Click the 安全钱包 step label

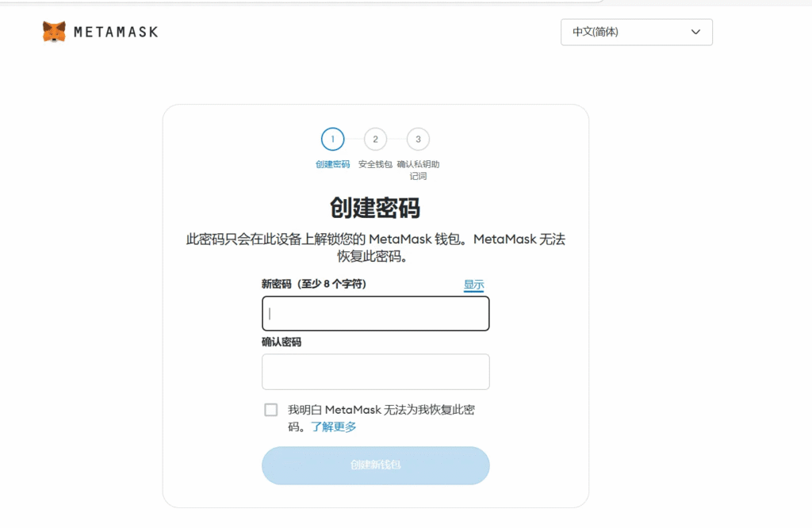[375, 164]
